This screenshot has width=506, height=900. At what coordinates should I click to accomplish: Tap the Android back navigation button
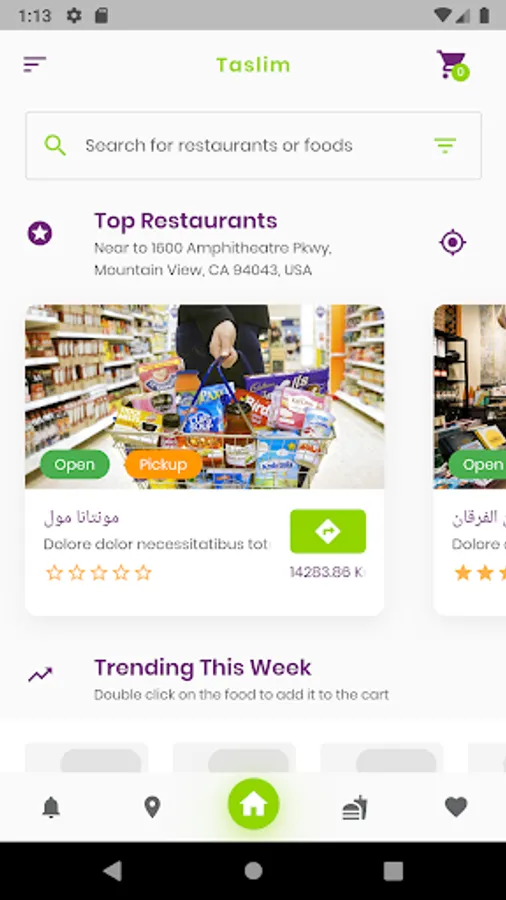click(112, 871)
